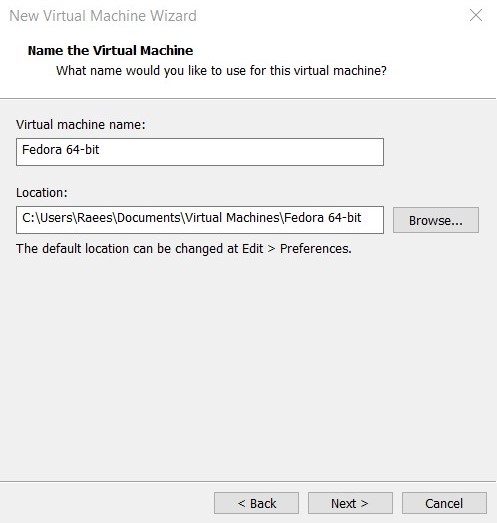Click the Browse... button next to Location
Image resolution: width=497 pixels, height=523 pixels.
click(436, 220)
